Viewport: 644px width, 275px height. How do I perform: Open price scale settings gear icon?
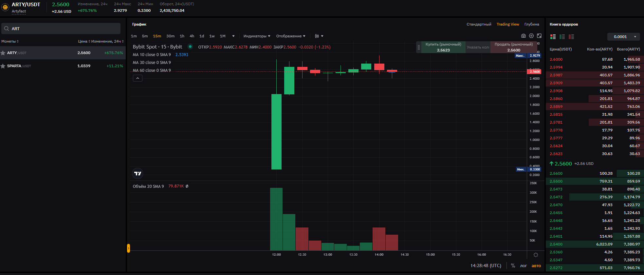coord(536,255)
